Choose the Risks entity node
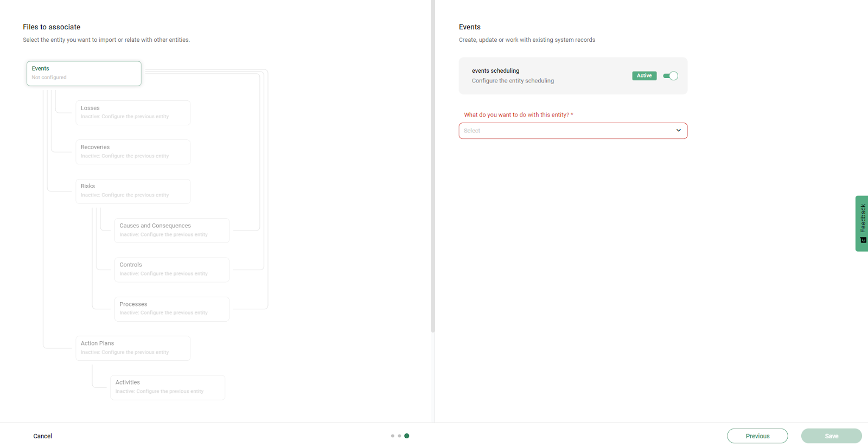 click(x=133, y=191)
